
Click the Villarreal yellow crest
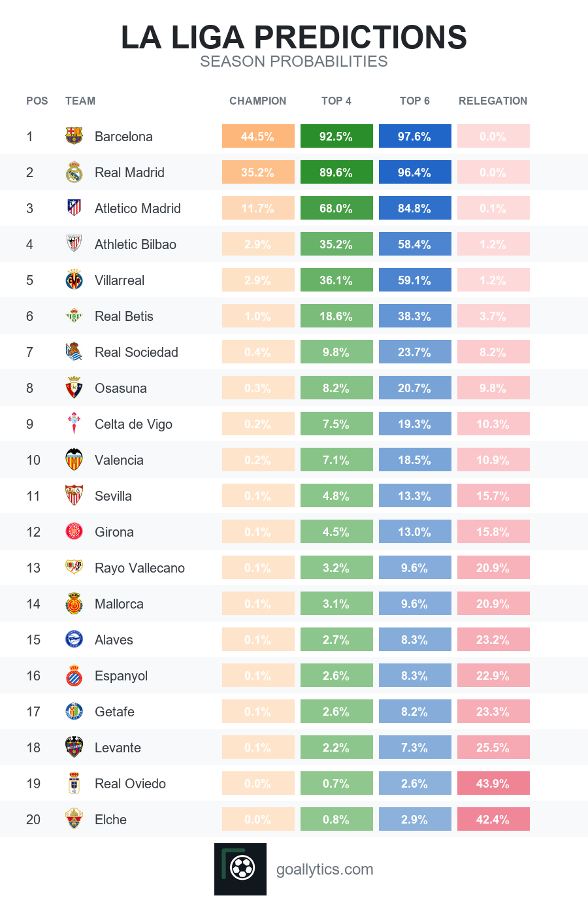[x=74, y=280]
